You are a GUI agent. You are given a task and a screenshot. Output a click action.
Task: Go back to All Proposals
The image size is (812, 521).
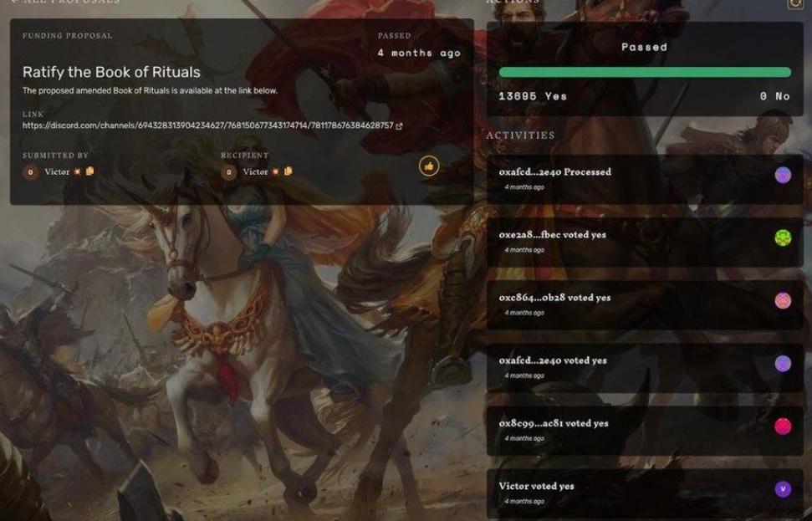click(x=66, y=2)
